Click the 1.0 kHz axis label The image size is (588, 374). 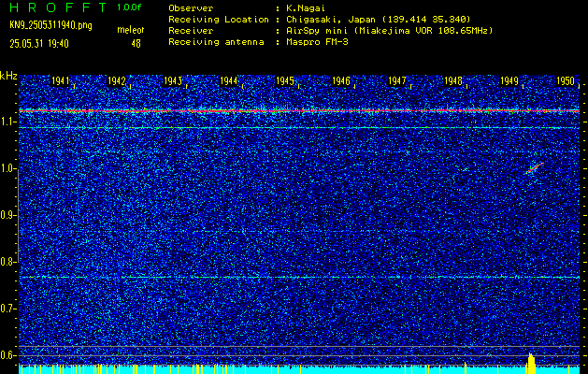(x=7, y=169)
